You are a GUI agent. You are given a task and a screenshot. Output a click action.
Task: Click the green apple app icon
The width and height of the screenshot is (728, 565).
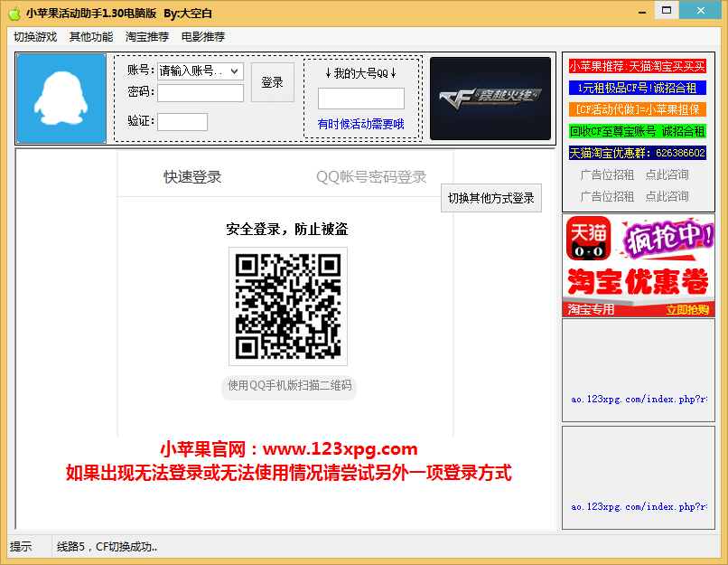pyautogui.click(x=14, y=13)
